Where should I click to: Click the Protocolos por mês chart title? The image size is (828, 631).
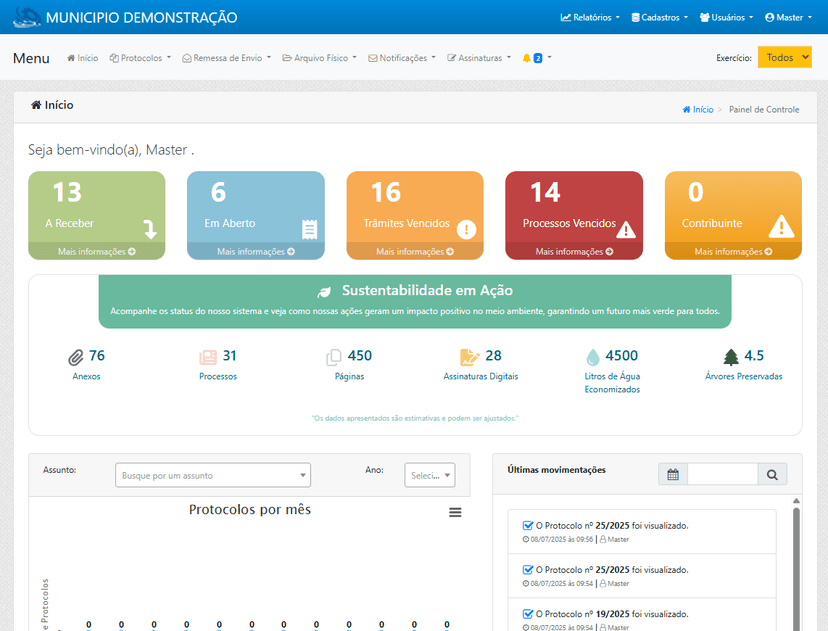[x=250, y=510]
